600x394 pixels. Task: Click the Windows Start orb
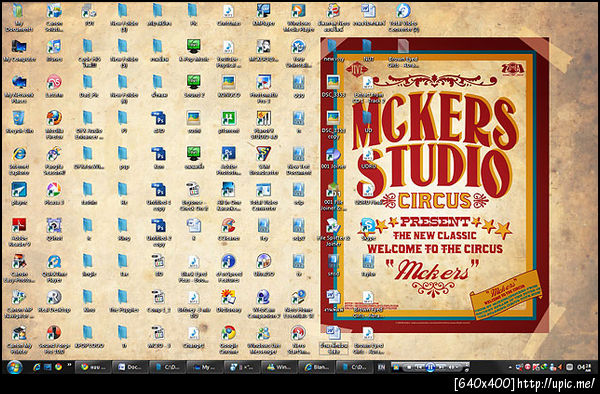click(x=15, y=368)
